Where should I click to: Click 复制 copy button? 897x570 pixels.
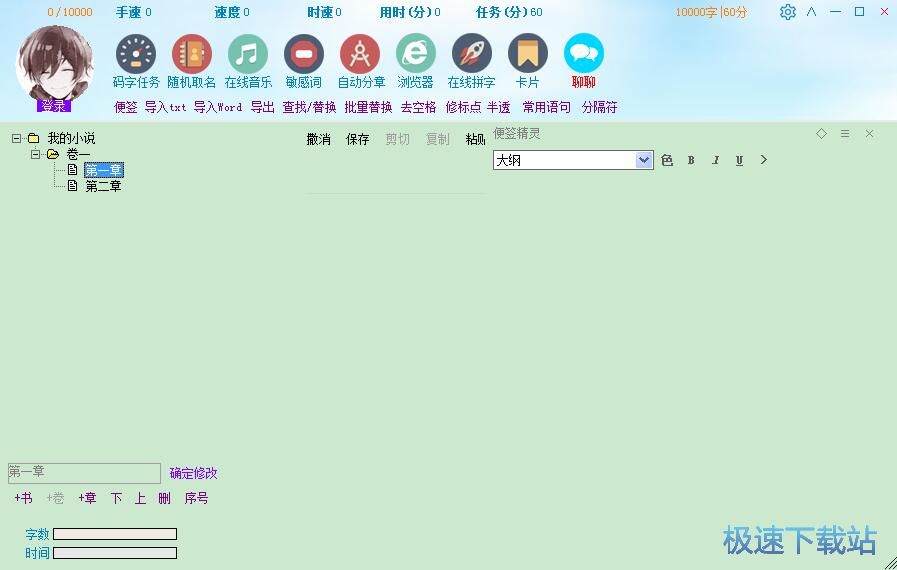pyautogui.click(x=438, y=139)
